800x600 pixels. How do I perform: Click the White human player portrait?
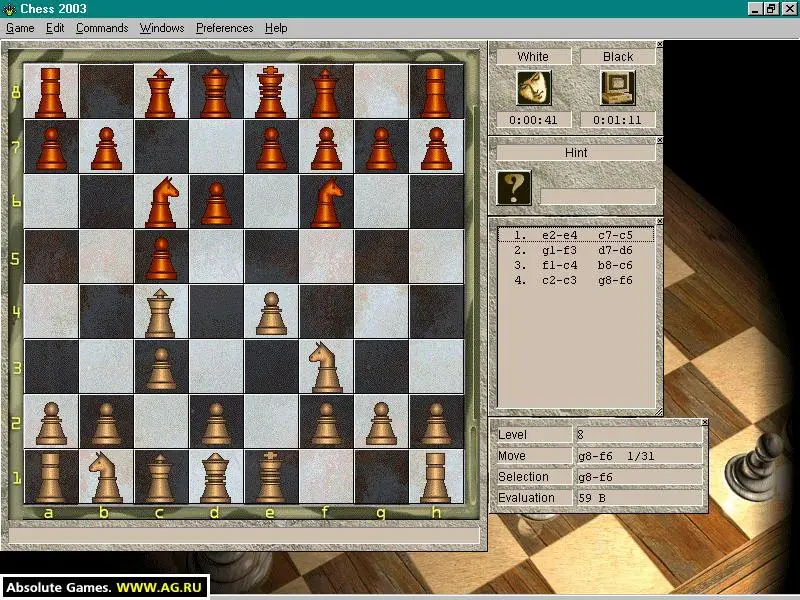534,88
